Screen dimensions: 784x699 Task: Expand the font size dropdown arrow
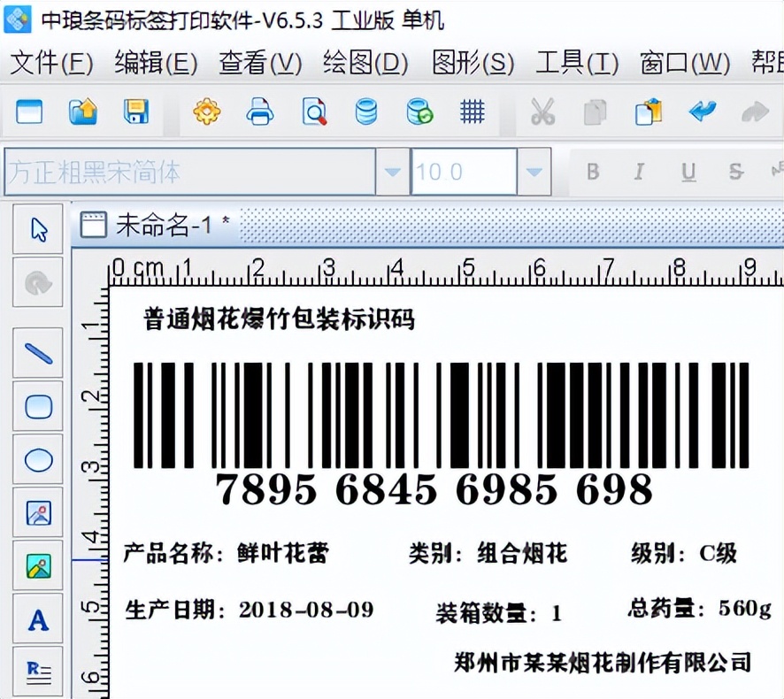click(534, 172)
